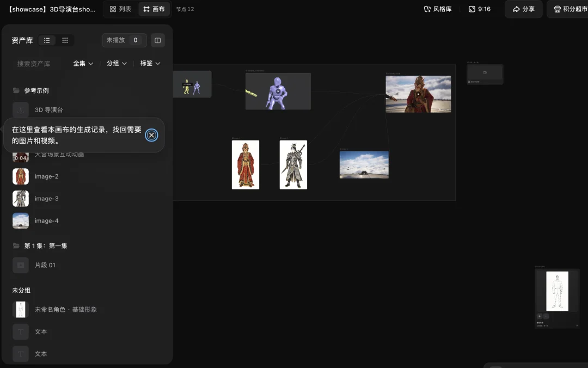Open the 风格库 style library
588x368 pixels.
point(438,9)
